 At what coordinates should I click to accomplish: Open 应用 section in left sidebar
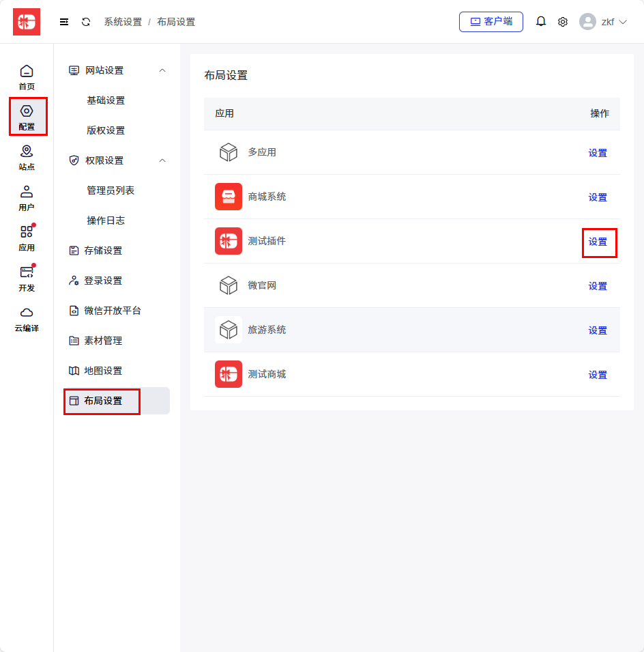click(27, 238)
